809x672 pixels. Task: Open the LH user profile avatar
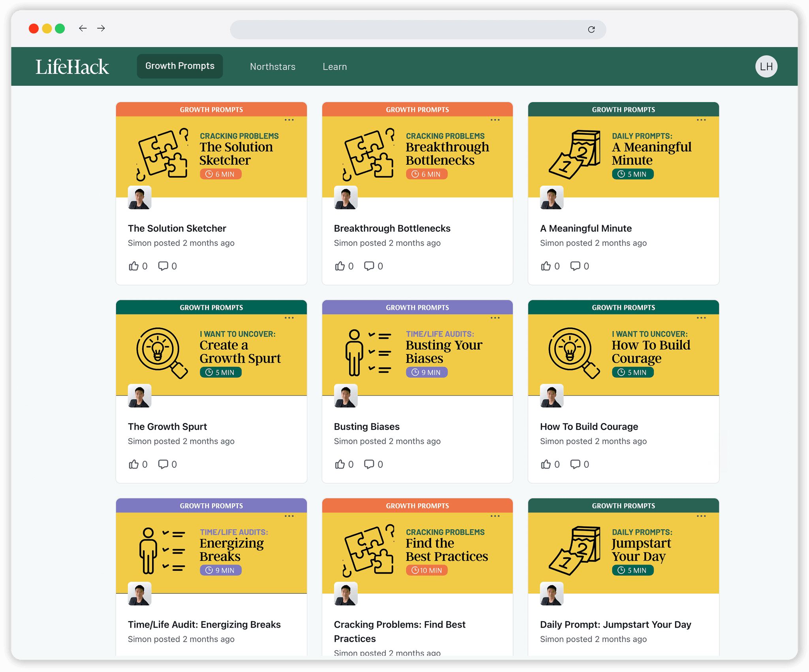(766, 66)
